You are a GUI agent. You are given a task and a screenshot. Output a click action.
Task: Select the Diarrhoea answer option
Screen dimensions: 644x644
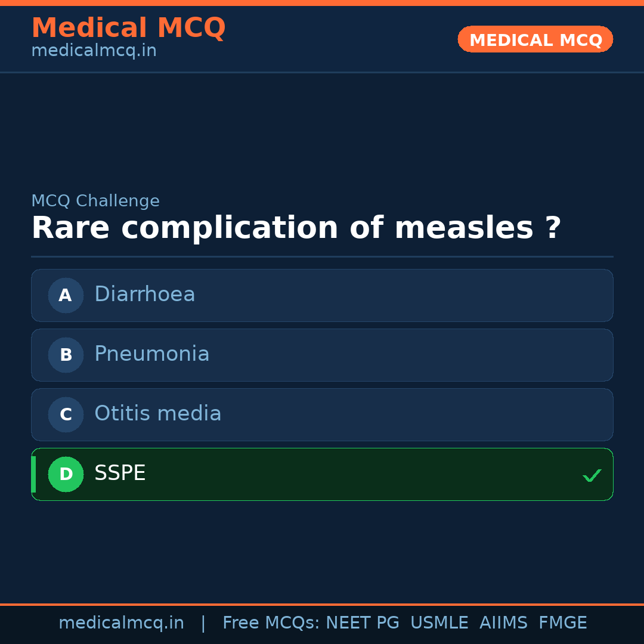322,295
